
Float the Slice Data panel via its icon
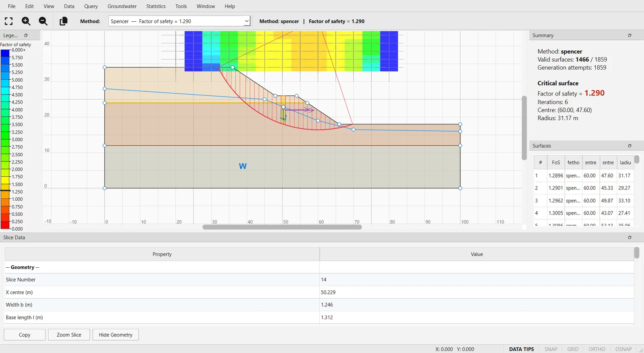click(630, 237)
